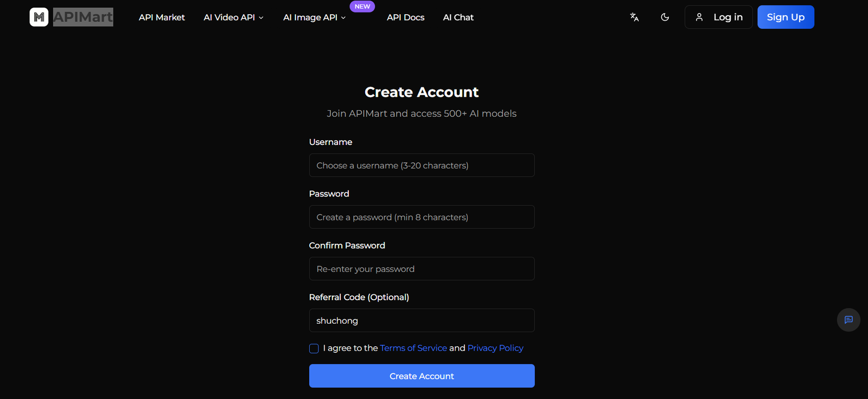Open the Privacy Policy link
868x399 pixels.
coord(495,348)
